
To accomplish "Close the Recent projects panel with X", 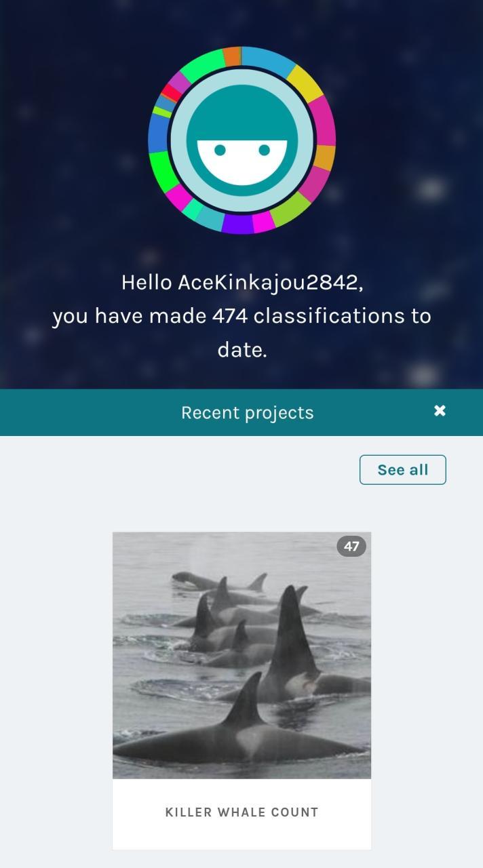I will [440, 411].
